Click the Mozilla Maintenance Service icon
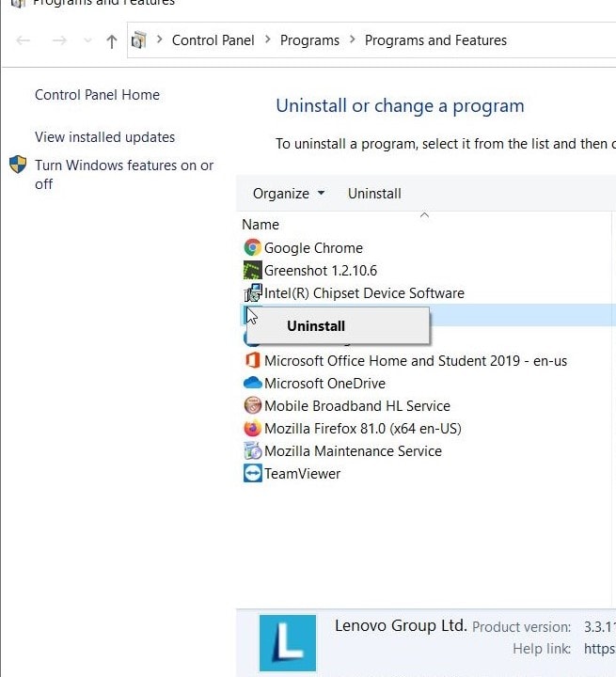Viewport: 616px width, 677px height. tap(252, 450)
